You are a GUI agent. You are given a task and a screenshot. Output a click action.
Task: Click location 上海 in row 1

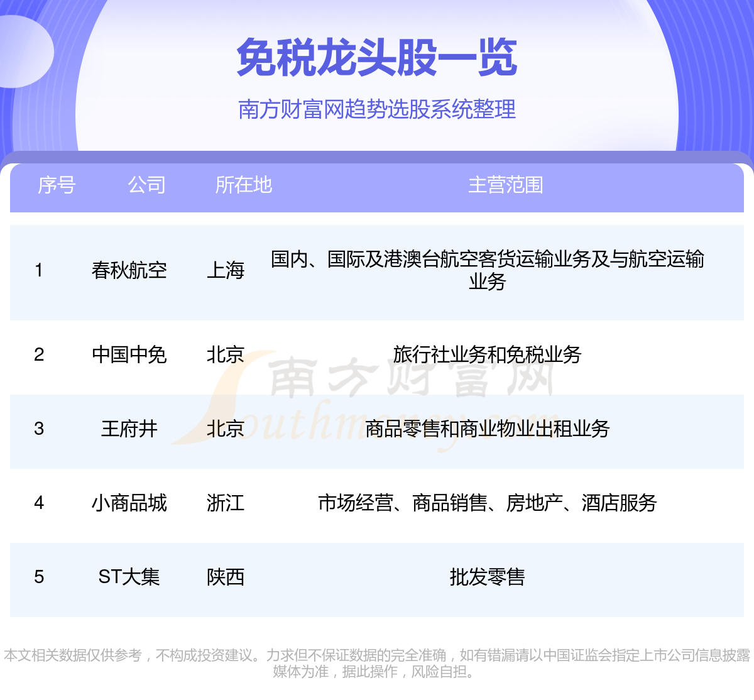pos(226,270)
